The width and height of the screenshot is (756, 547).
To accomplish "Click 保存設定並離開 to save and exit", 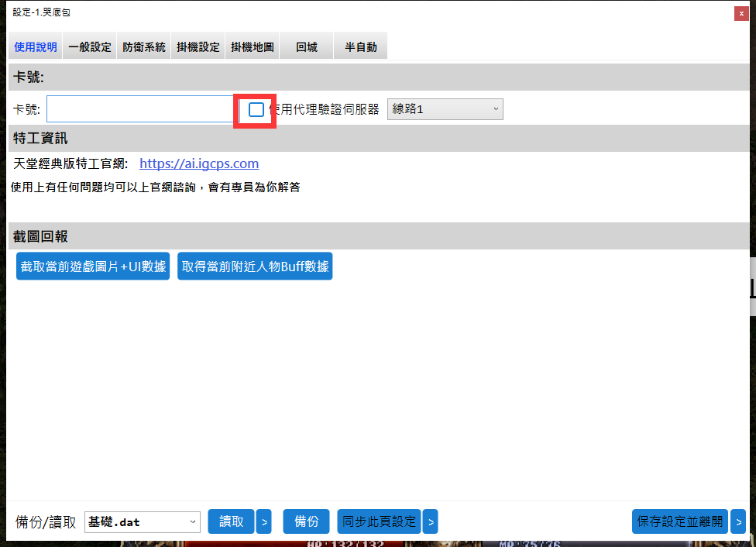I will click(679, 521).
